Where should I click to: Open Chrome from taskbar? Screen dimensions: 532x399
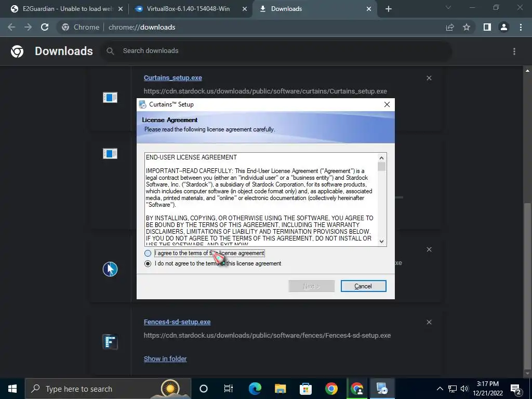coord(331,389)
